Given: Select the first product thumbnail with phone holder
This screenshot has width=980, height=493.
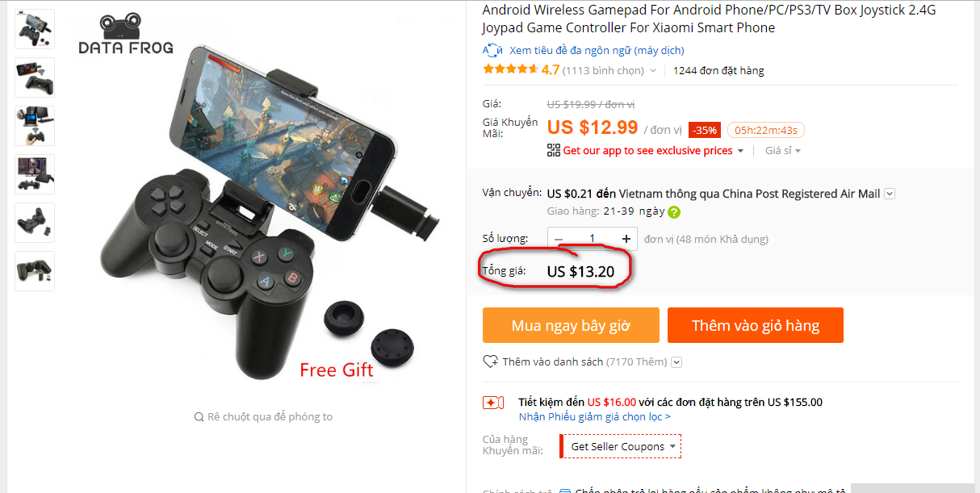Looking at the screenshot, I should pos(35,29).
